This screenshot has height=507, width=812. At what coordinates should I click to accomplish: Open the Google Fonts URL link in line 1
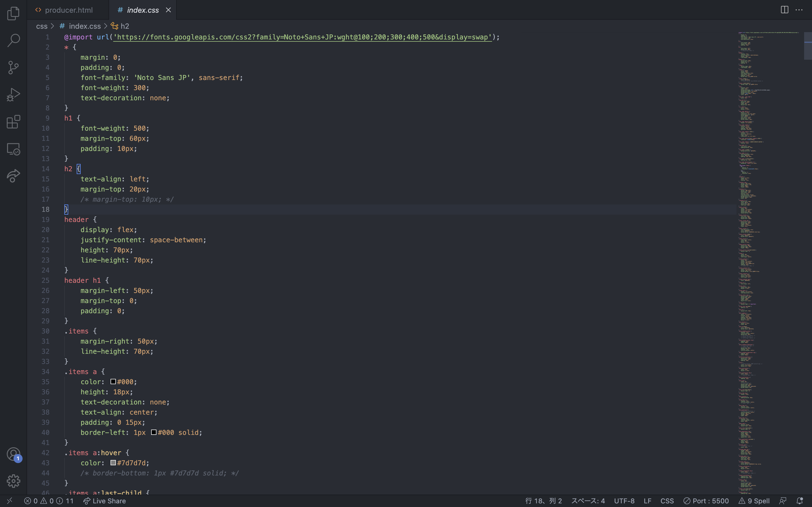click(x=302, y=37)
